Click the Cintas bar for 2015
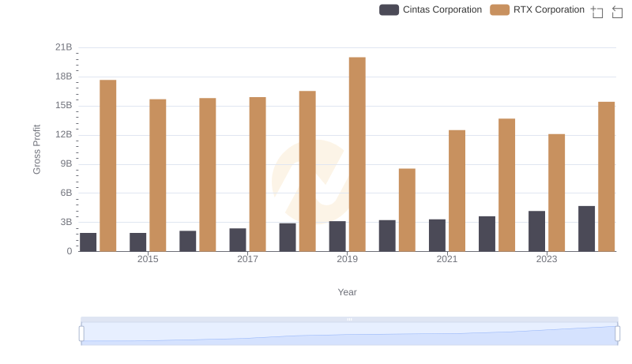Viewport: 632px width, 364px height. click(137, 242)
